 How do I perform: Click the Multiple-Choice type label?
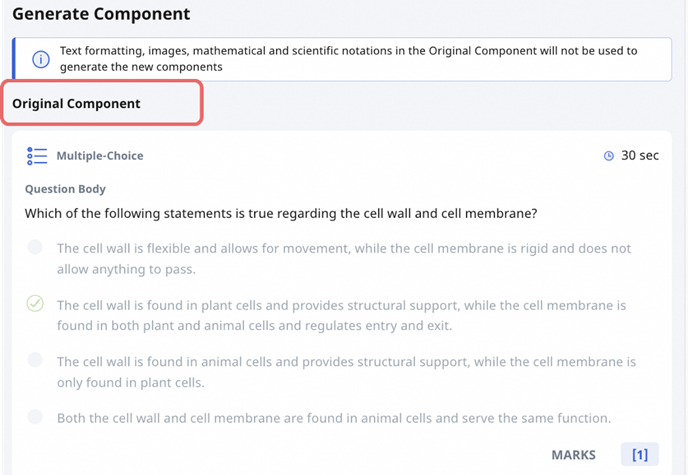tap(99, 156)
